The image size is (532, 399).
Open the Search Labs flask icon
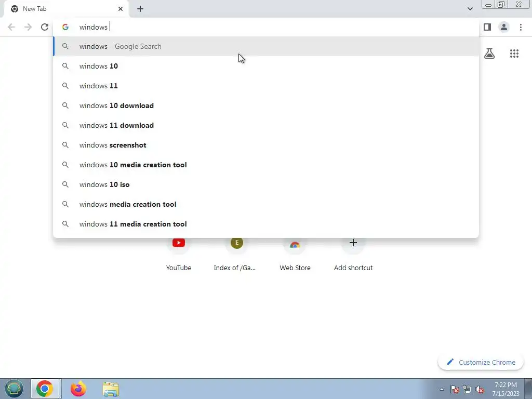coord(489,54)
